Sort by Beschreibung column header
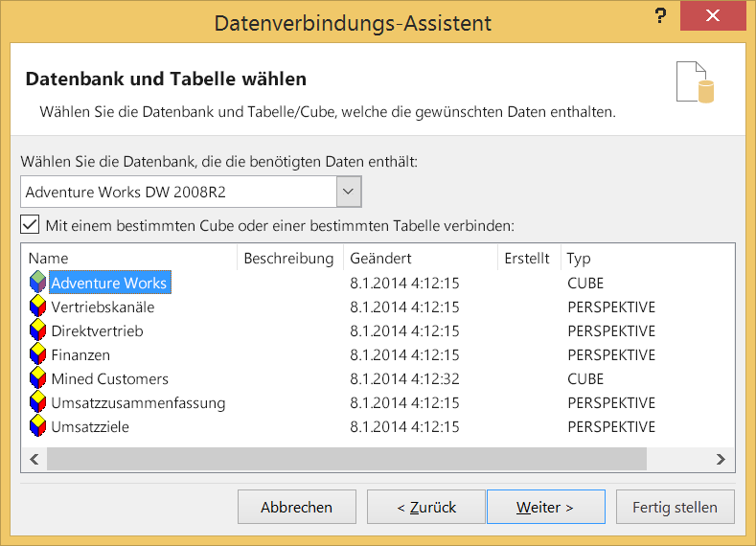Screen dimensions: 756x546 (289, 259)
